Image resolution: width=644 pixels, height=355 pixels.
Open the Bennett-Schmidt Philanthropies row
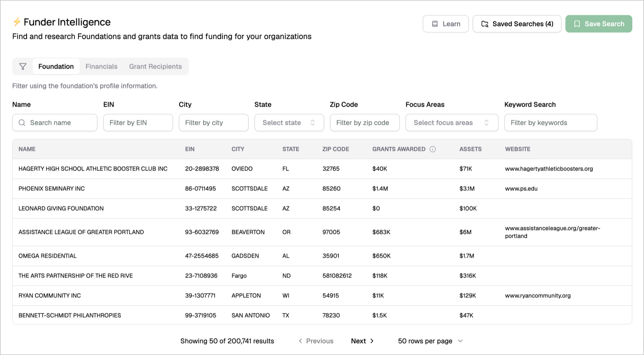[x=322, y=315]
